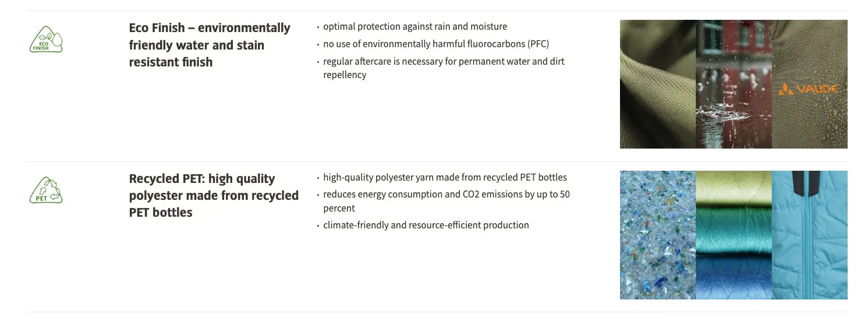The width and height of the screenshot is (868, 335).
Task: Open the recycled PET flakes photo
Action: point(657,235)
